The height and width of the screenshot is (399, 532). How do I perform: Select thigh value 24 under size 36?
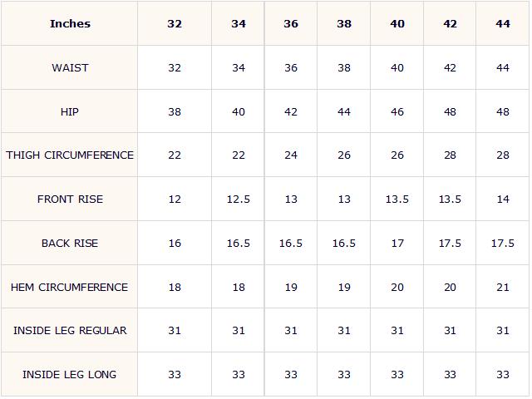pos(291,155)
